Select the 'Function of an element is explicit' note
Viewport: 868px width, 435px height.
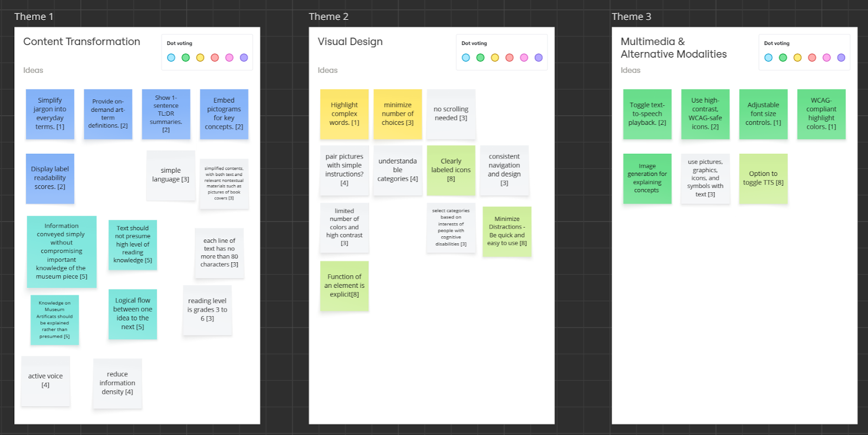344,286
